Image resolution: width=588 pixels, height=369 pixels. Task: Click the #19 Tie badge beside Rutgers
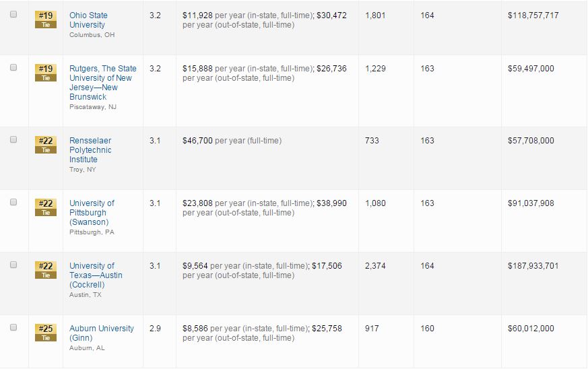(x=46, y=73)
